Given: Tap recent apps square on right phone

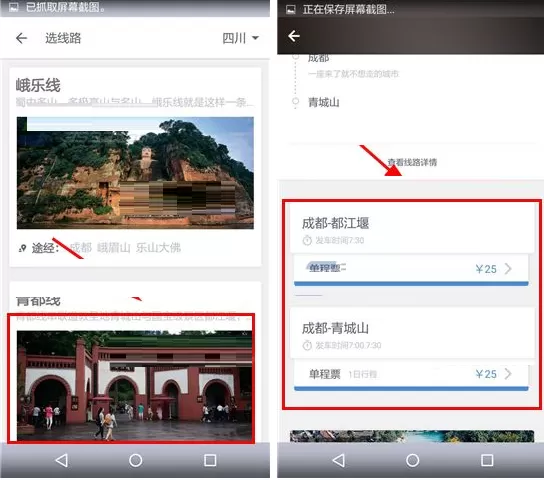Looking at the screenshot, I should [x=487, y=461].
